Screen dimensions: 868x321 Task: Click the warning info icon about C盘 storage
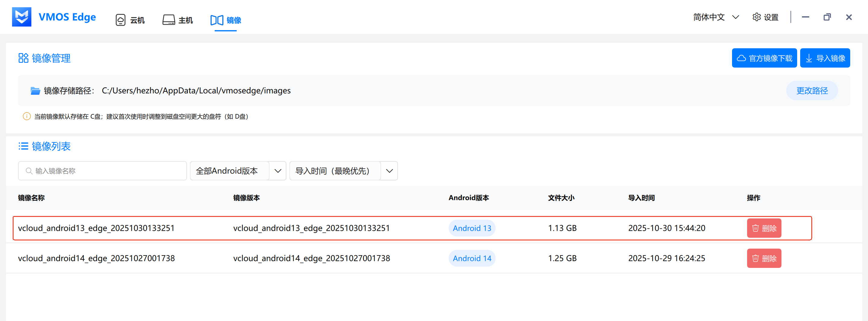27,116
